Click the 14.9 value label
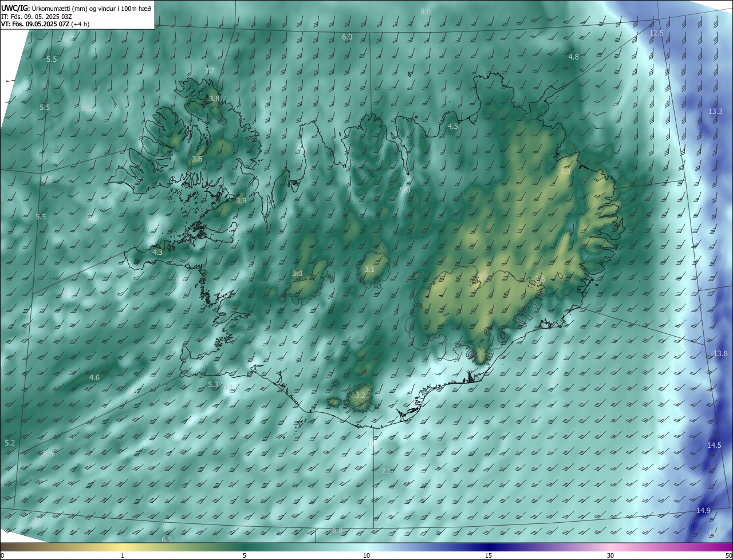 coord(703,510)
